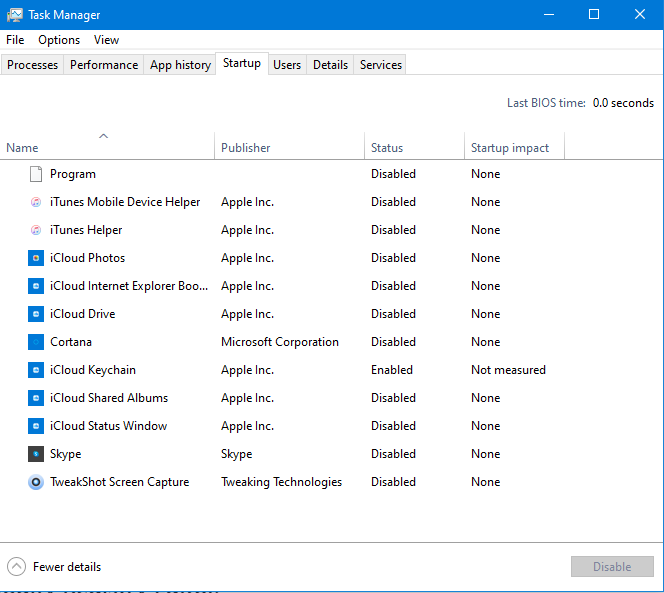Click the iCloud Status Window icon
664x593 pixels.
pyautogui.click(x=36, y=426)
